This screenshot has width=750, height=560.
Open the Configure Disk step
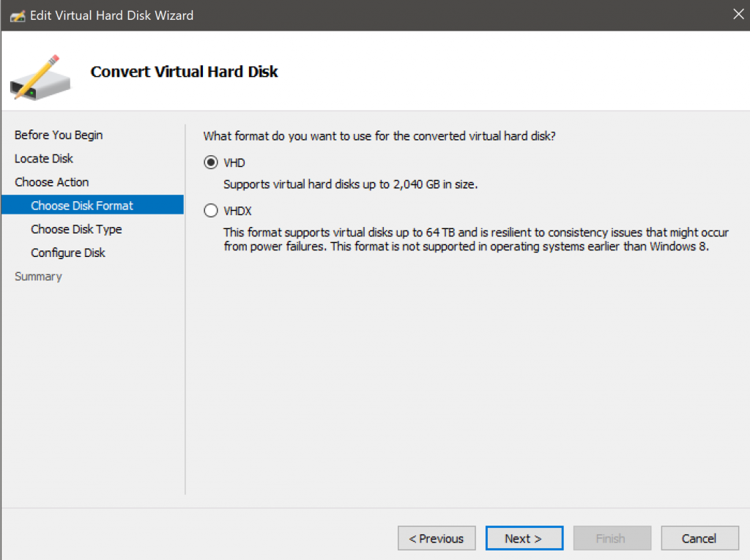(68, 253)
